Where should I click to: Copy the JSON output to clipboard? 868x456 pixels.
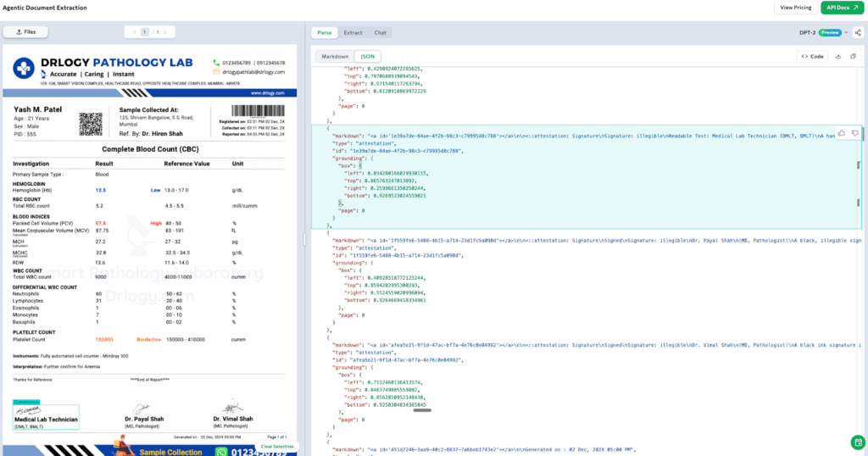(x=854, y=57)
